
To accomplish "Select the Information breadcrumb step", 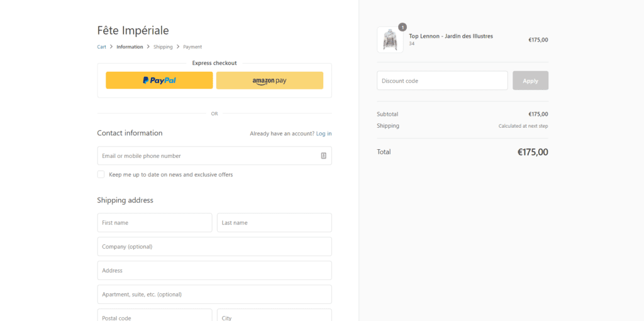I will pyautogui.click(x=130, y=47).
